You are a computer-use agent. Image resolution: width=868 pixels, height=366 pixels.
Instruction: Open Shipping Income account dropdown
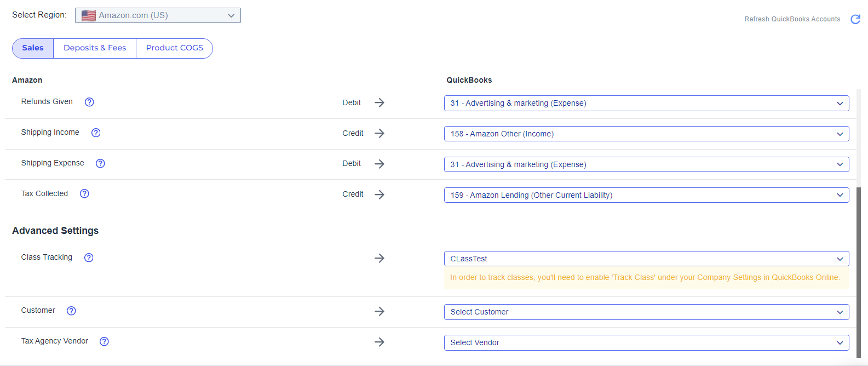[646, 134]
